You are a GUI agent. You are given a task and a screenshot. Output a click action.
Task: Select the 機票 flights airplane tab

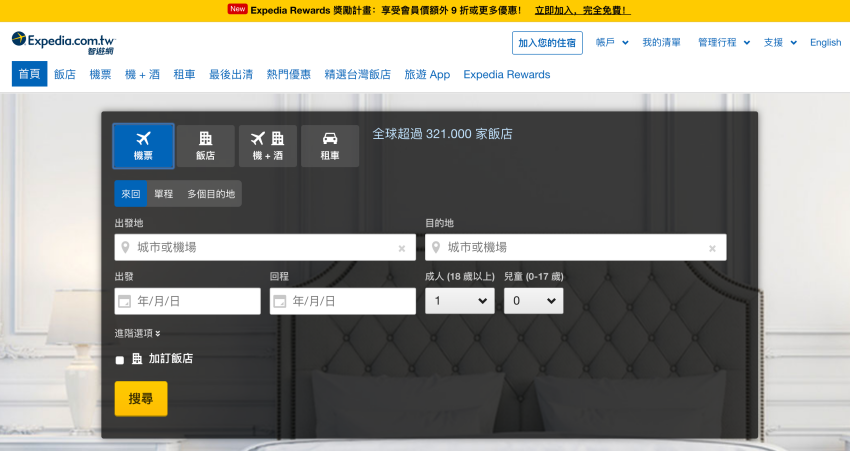point(144,146)
